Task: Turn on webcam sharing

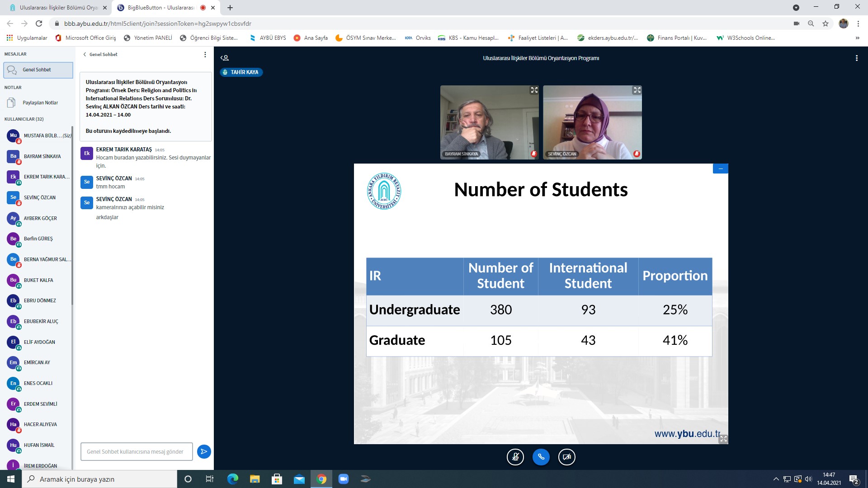Action: point(566,457)
